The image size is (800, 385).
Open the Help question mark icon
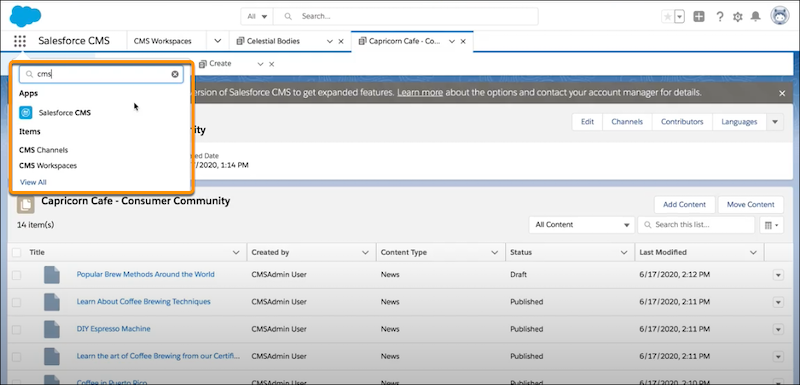719,17
